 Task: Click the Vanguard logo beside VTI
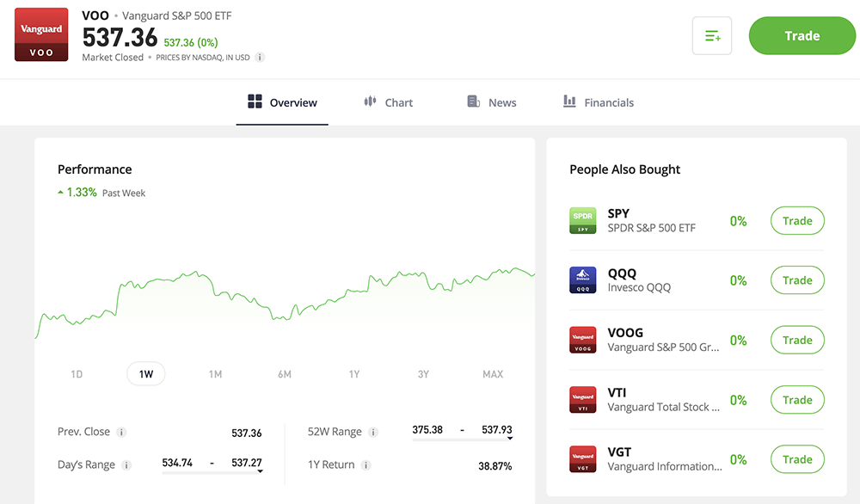point(582,399)
